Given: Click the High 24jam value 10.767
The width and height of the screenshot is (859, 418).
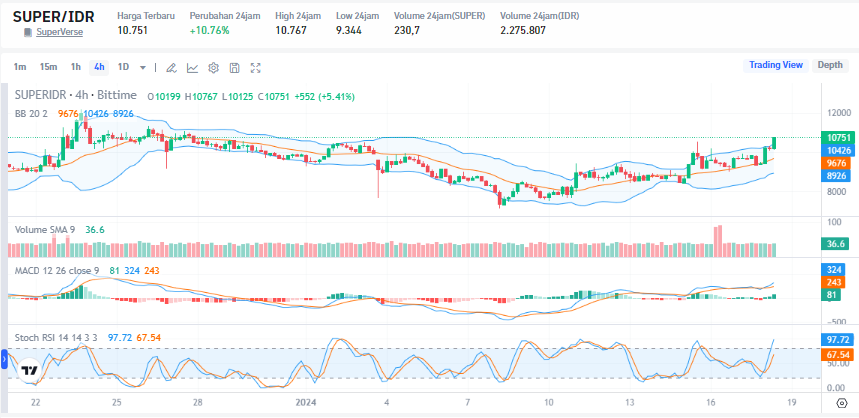Looking at the screenshot, I should pos(291,30).
